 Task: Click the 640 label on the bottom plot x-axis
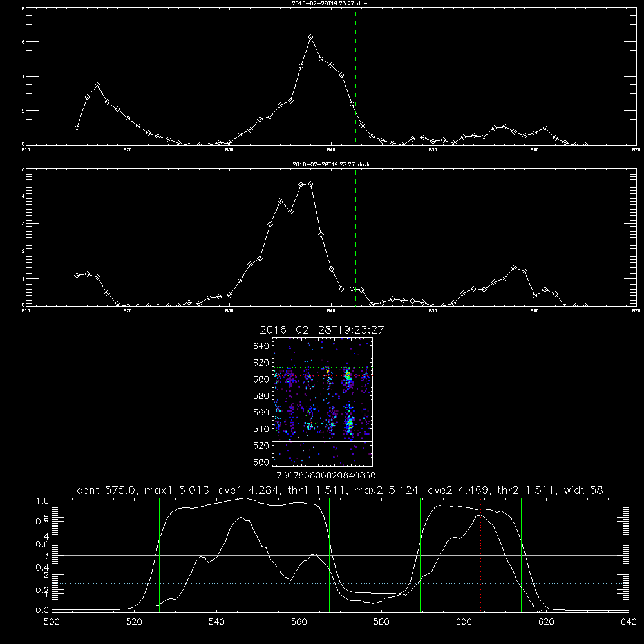(x=629, y=622)
